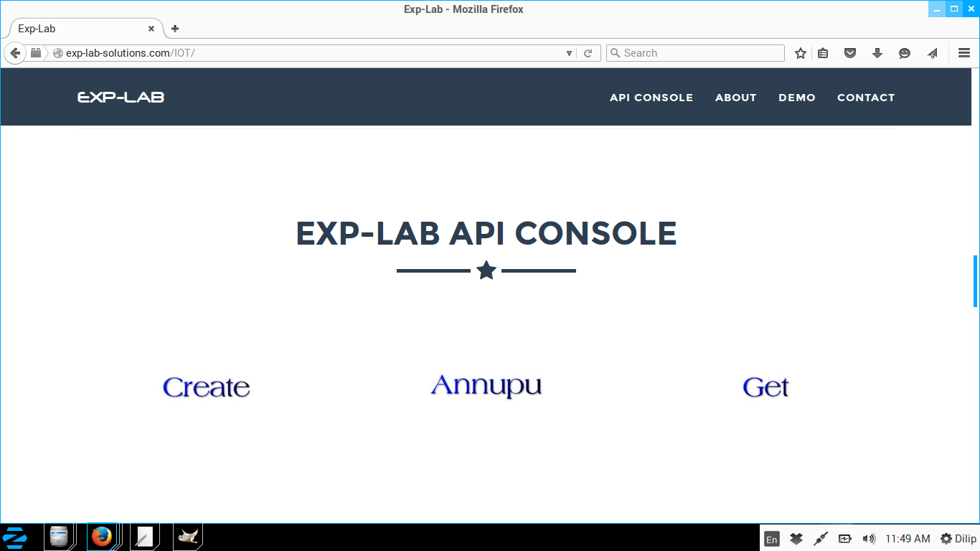Open the file manager from the taskbar
Viewport: 980px width, 551px height.
coord(59,537)
